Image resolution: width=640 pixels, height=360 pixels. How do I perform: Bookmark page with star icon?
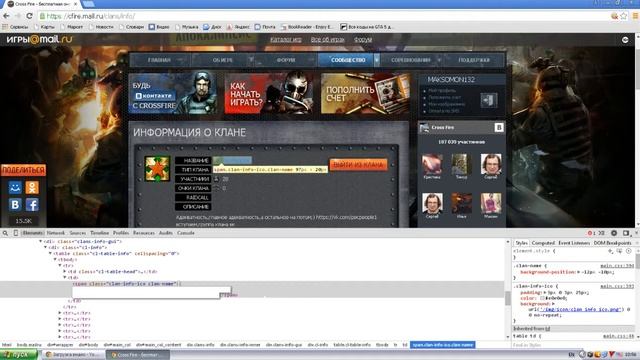click(624, 16)
